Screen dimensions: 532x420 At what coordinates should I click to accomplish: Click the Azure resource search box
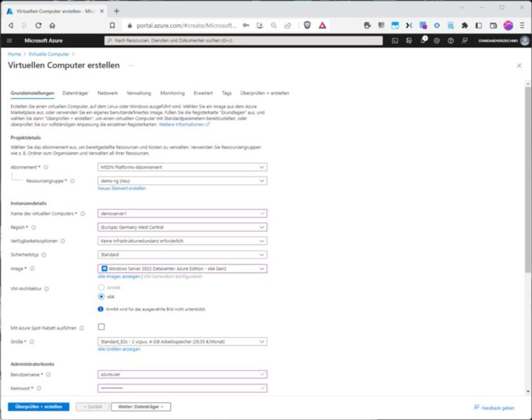coord(244,41)
